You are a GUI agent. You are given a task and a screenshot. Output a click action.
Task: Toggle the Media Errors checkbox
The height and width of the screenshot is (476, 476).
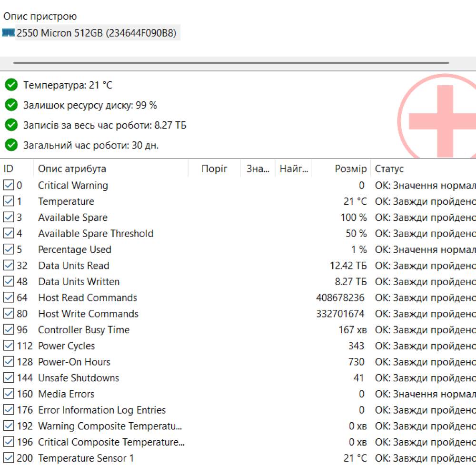click(9, 394)
